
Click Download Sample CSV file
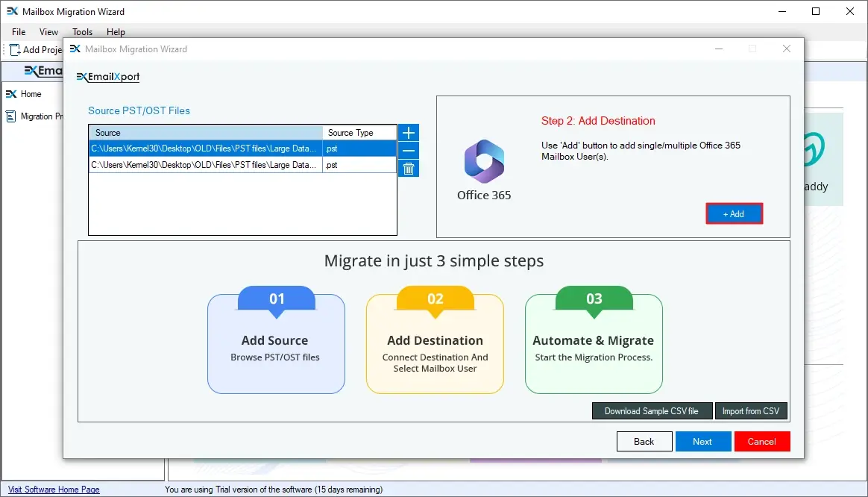click(651, 411)
